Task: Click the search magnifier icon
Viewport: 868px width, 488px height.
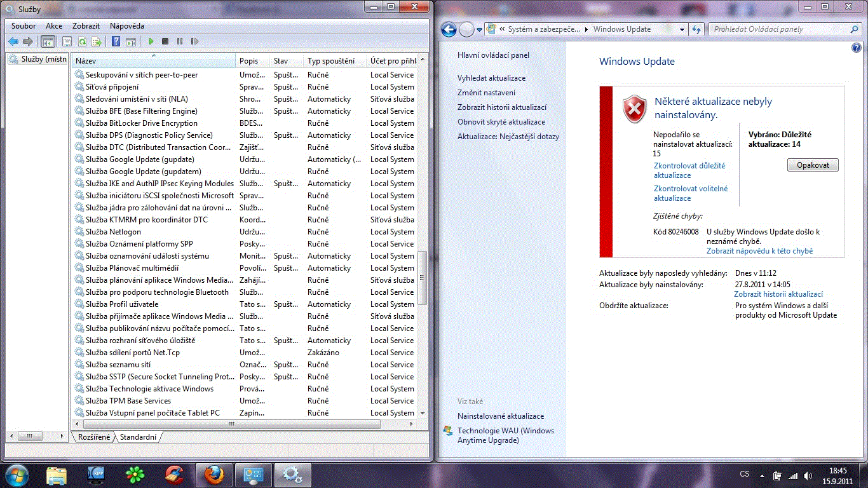Action: click(x=855, y=29)
